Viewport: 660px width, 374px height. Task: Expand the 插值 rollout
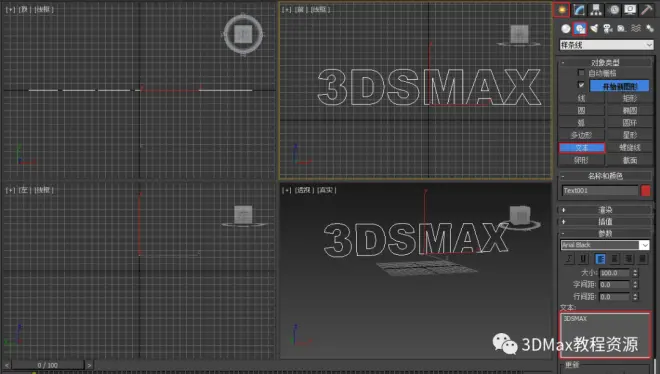[605, 221]
